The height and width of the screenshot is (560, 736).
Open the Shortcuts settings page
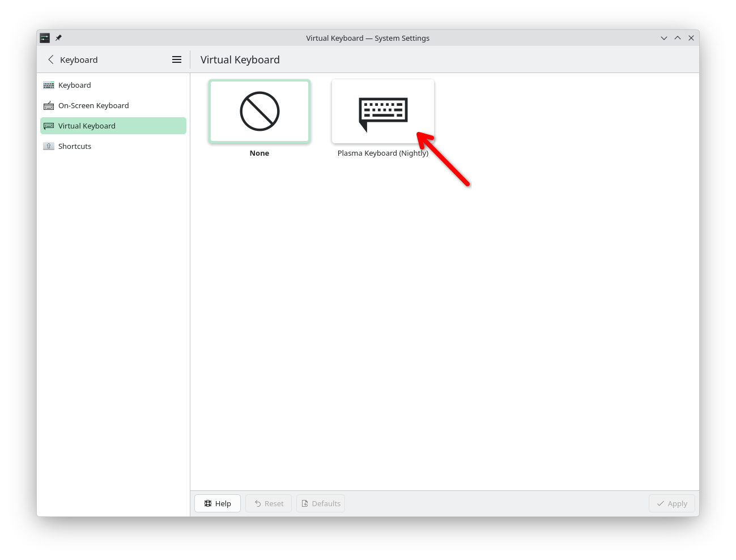(74, 146)
